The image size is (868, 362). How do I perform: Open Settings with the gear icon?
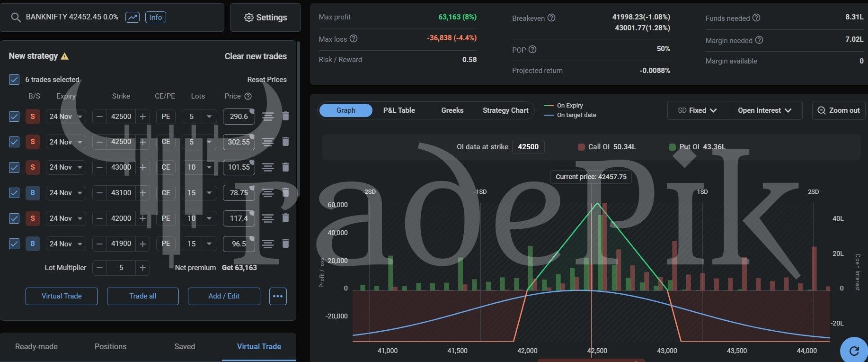pyautogui.click(x=266, y=18)
